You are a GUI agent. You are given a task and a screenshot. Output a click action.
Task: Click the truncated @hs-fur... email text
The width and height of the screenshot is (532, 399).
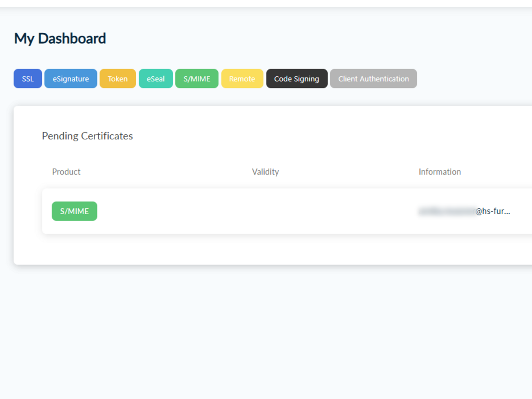click(x=493, y=211)
